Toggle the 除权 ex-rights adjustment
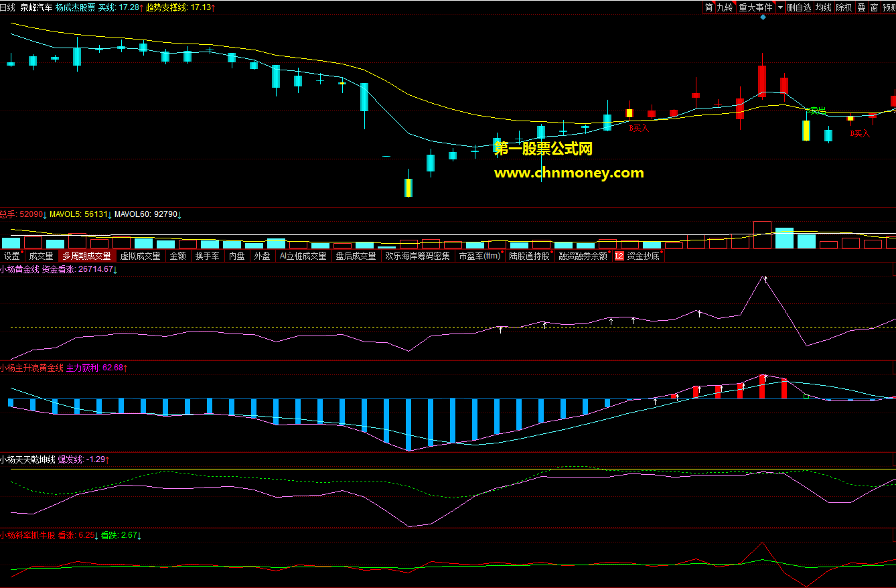The image size is (896, 588). pyautogui.click(x=844, y=7)
